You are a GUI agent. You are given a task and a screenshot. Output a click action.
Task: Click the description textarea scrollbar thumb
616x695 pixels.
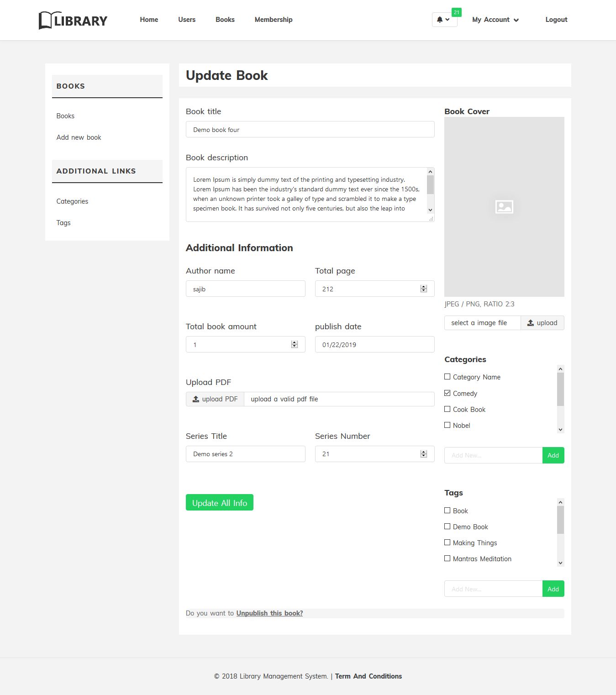(x=430, y=185)
